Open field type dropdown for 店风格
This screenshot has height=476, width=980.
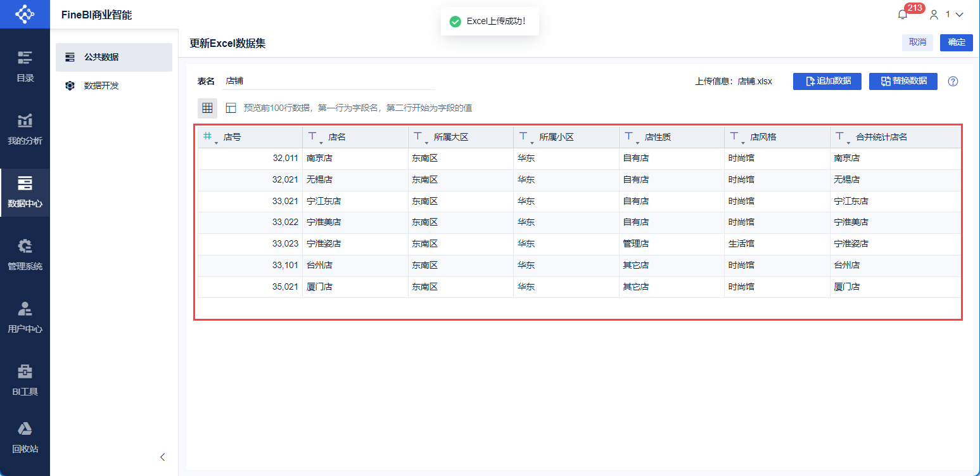click(x=743, y=143)
